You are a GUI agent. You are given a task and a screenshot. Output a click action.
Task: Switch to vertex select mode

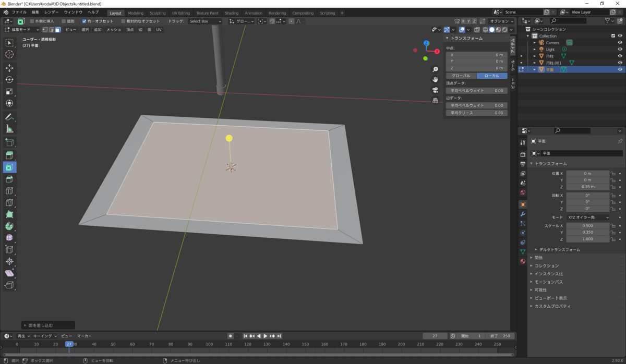pos(44,30)
